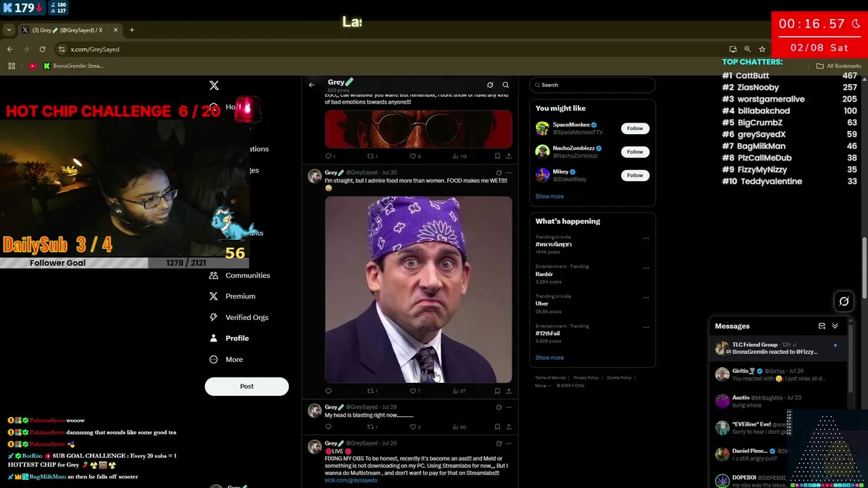Image resolution: width=868 pixels, height=488 pixels.
Task: Collapse the Messages panel with the double chevron
Action: [835, 326]
